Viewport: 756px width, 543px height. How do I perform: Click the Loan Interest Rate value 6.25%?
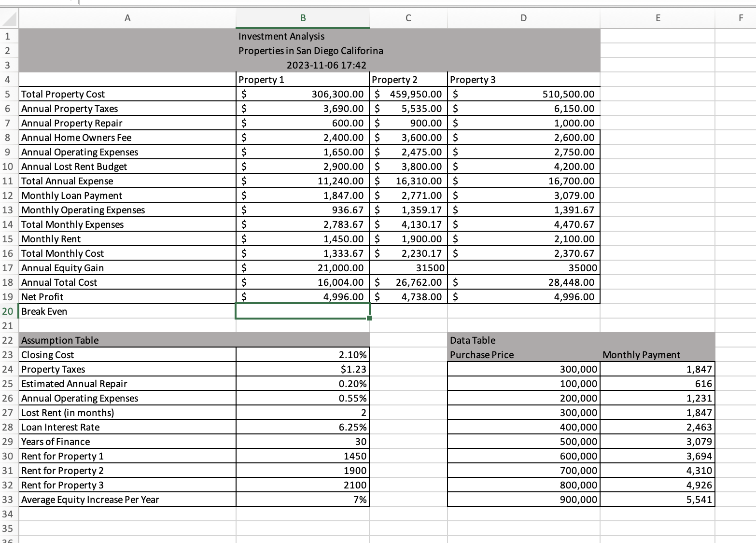coord(303,427)
